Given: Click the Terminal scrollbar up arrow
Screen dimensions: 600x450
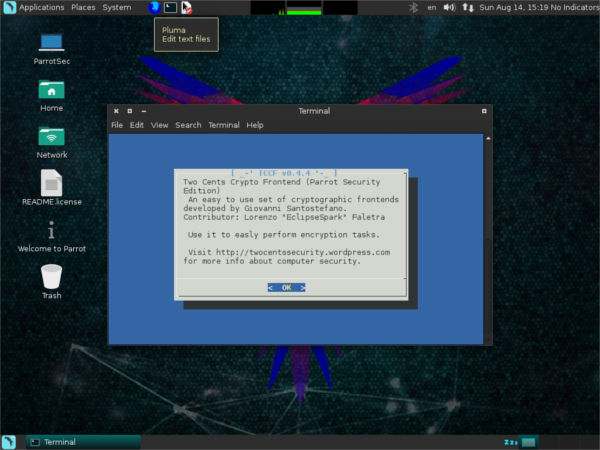Looking at the screenshot, I should click(488, 138).
